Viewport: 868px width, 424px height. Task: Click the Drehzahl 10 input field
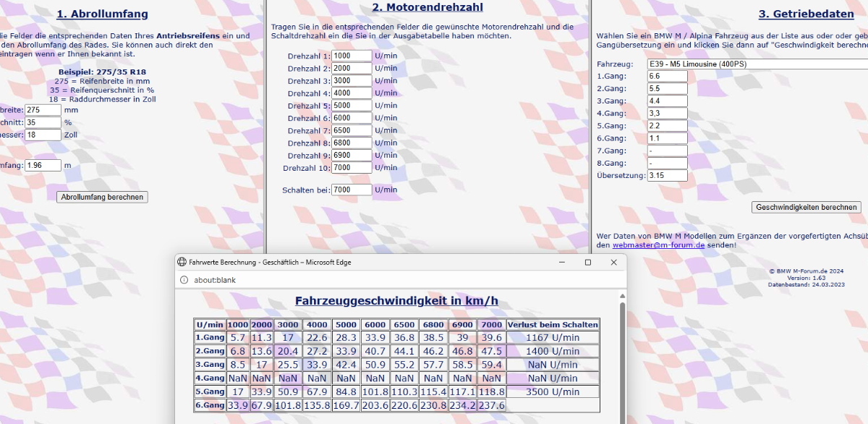(352, 168)
